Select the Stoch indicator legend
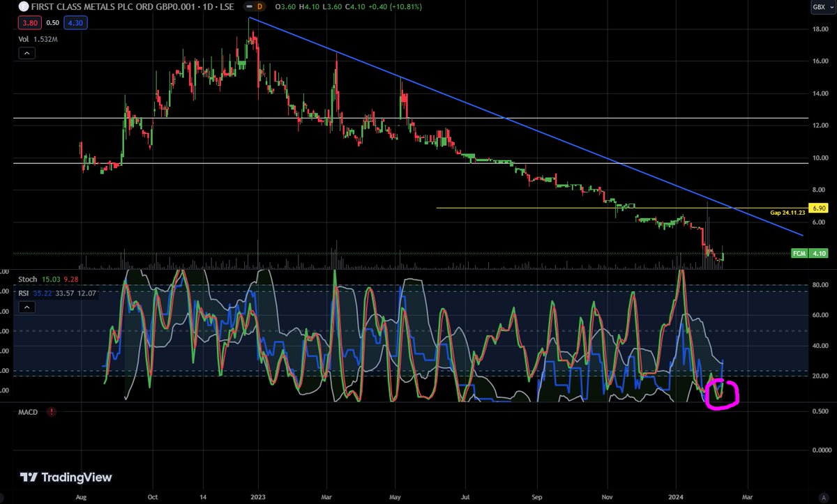 (48, 279)
